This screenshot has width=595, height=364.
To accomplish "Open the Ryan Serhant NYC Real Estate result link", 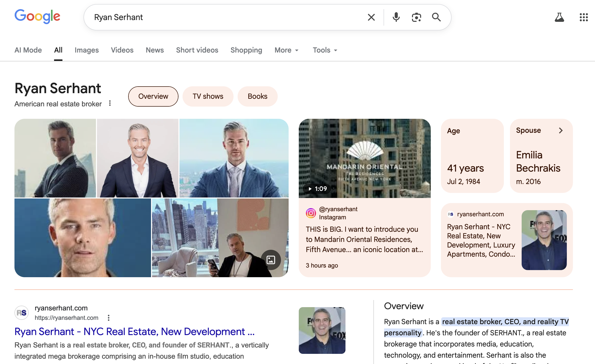I will pos(135,332).
